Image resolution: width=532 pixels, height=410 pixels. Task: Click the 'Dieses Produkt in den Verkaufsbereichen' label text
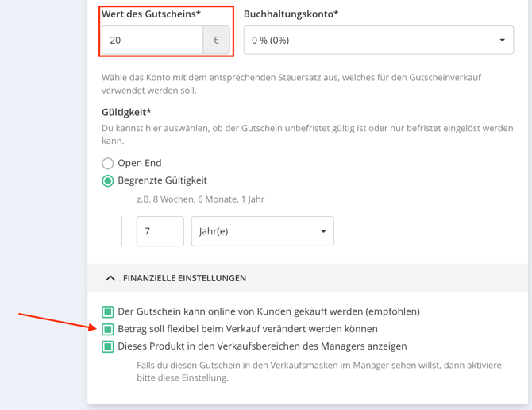click(262, 346)
